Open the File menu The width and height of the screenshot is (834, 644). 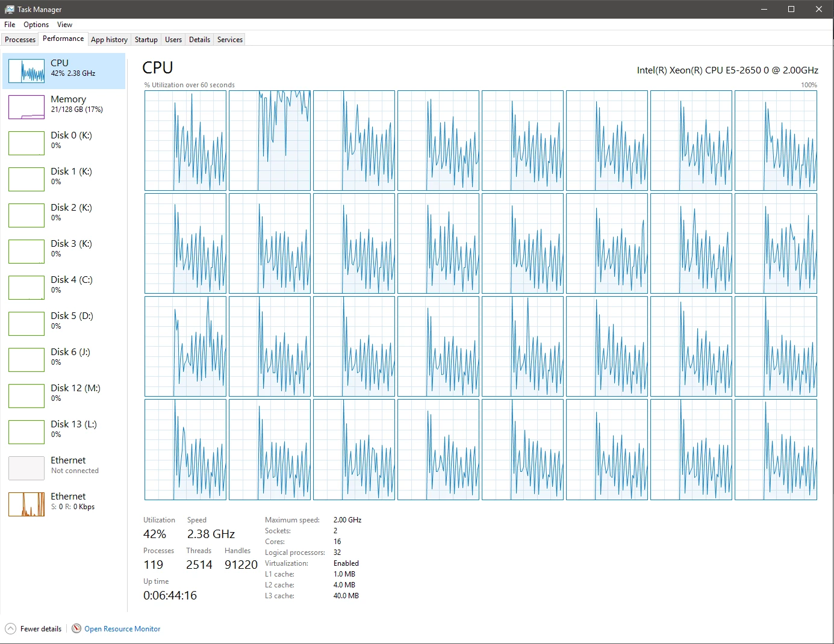(x=10, y=25)
